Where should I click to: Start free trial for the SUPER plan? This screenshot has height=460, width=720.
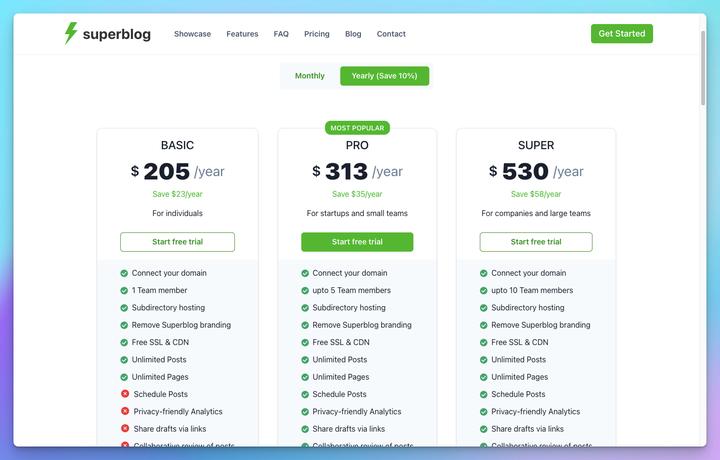536,242
